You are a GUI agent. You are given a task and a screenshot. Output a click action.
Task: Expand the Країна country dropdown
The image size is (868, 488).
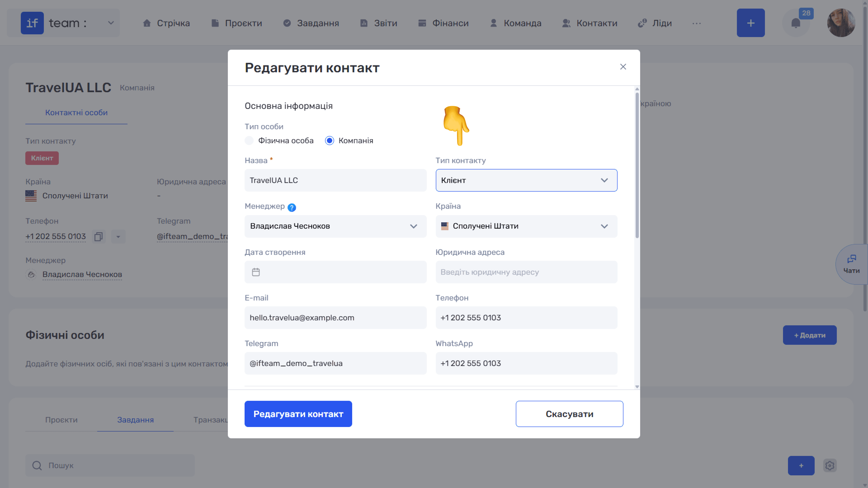point(526,226)
